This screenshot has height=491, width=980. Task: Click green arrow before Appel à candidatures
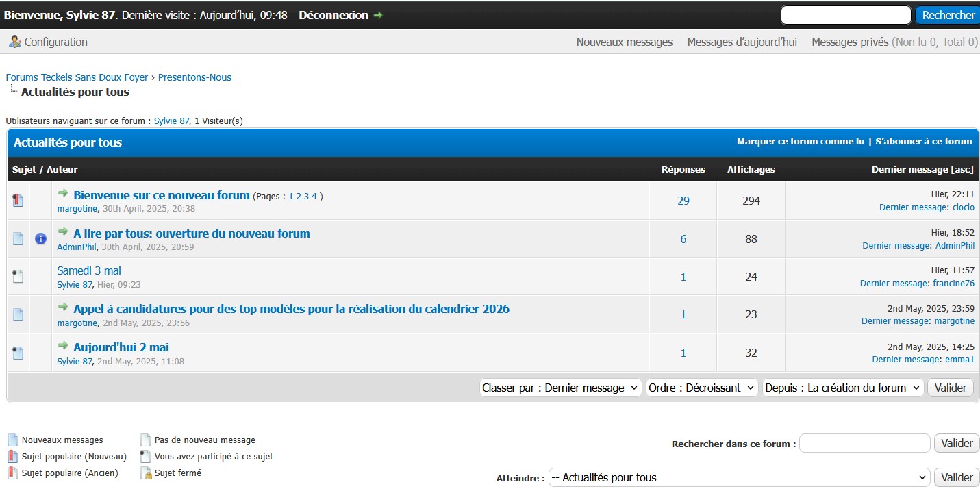coord(63,307)
